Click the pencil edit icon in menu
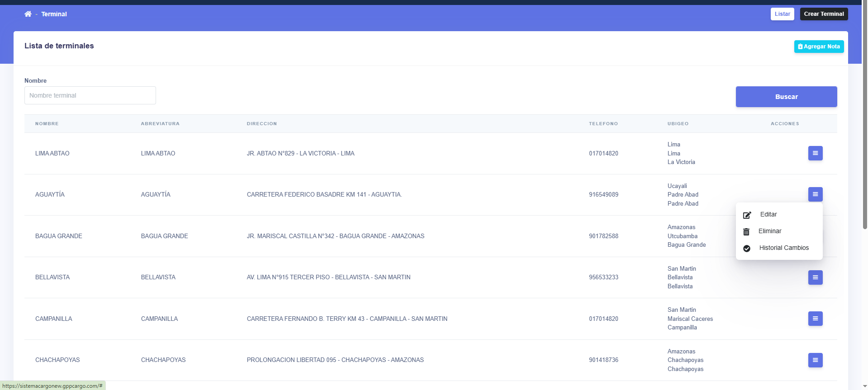Screen dimensions: 868x390 point(747,215)
